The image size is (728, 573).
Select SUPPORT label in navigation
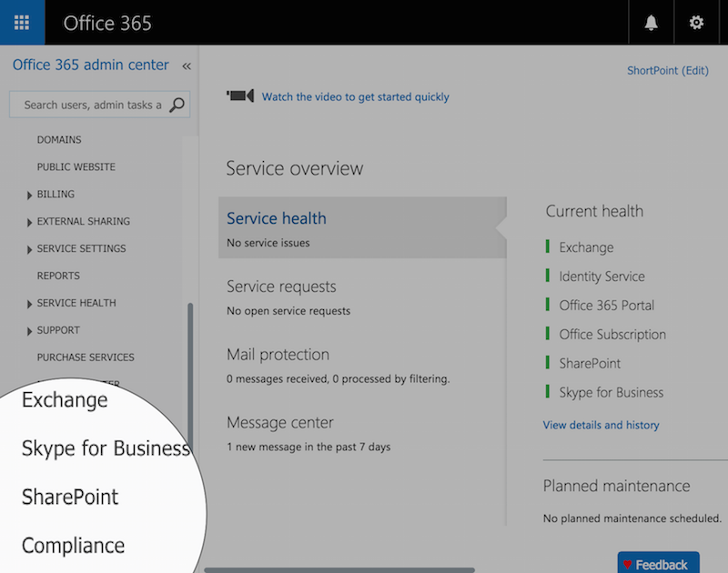(58, 330)
